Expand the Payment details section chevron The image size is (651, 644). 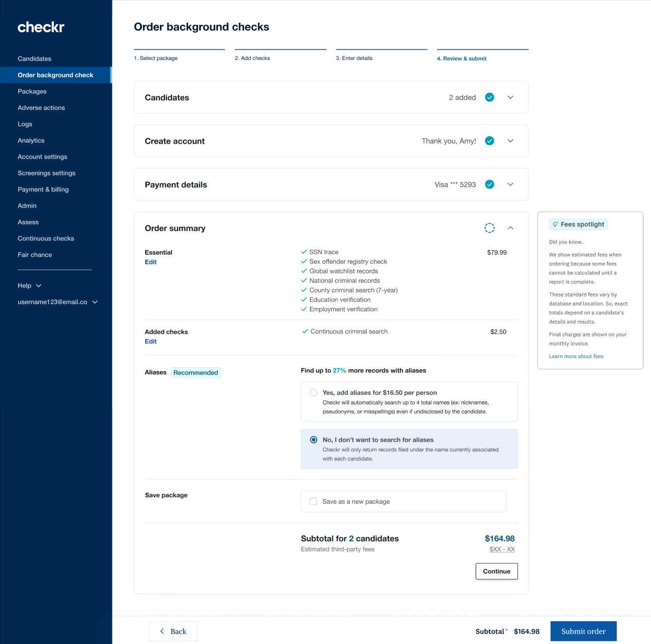pyautogui.click(x=510, y=185)
